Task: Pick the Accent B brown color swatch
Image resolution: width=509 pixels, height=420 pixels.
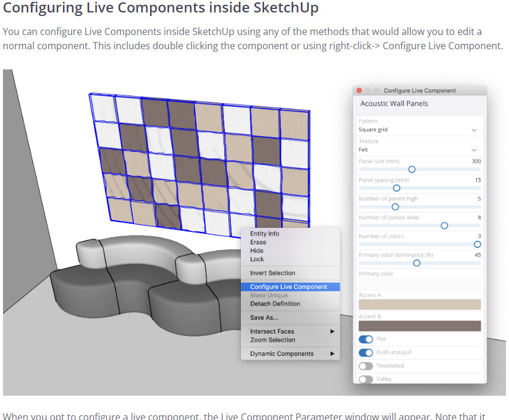Action: pyautogui.click(x=419, y=326)
